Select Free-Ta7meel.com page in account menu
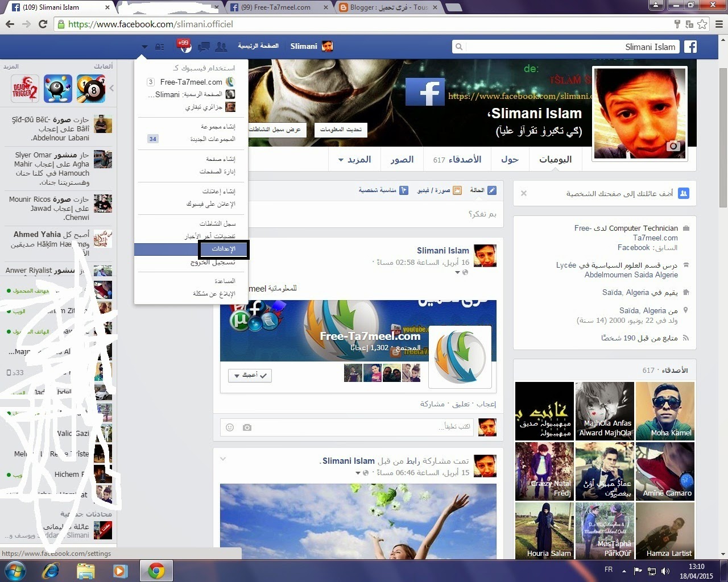This screenshot has height=582, width=728. (x=192, y=82)
